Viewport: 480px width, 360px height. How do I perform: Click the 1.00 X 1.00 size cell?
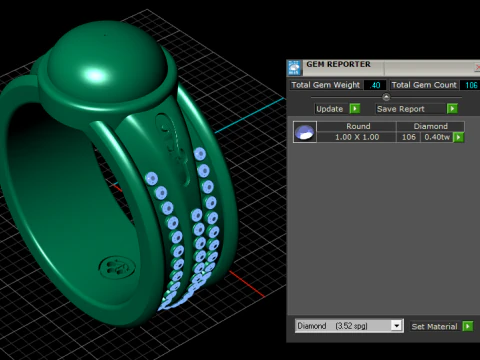point(357,137)
